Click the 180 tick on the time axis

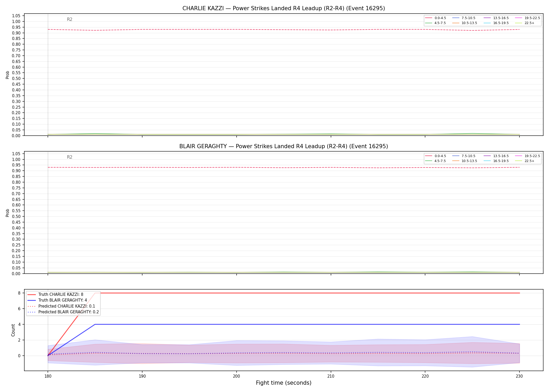[48, 376]
